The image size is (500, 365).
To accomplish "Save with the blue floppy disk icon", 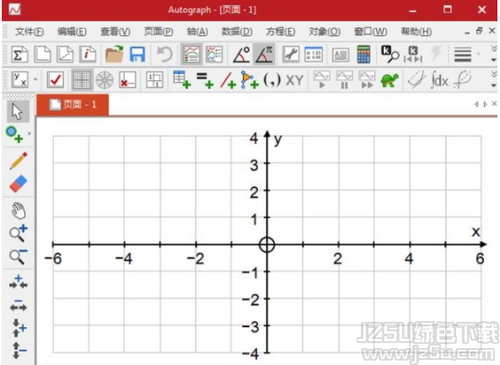I will pyautogui.click(x=137, y=54).
